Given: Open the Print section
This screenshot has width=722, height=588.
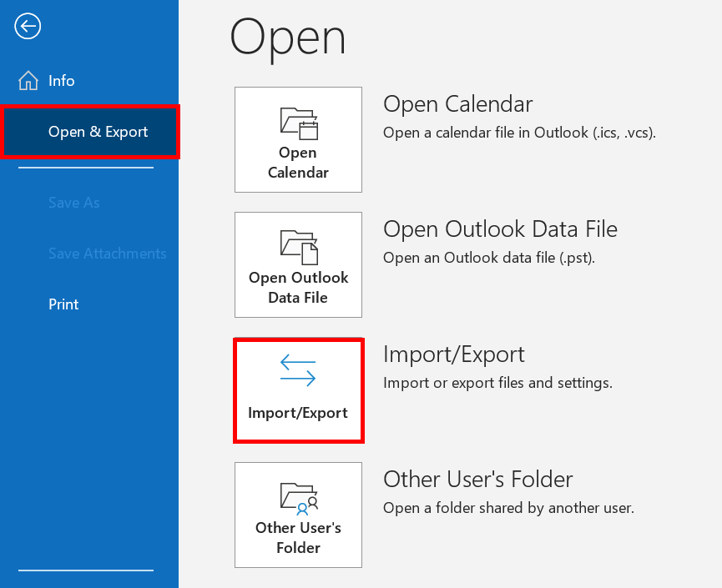Looking at the screenshot, I should 63,304.
